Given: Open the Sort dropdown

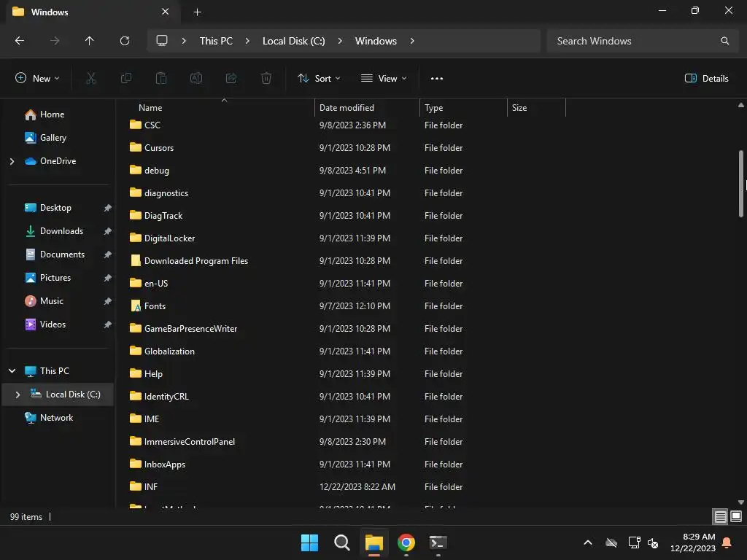Looking at the screenshot, I should click(x=319, y=79).
